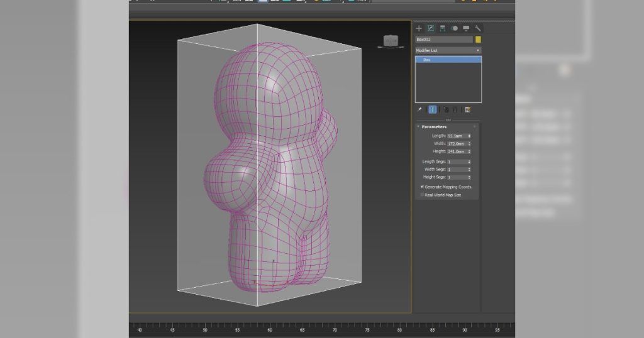The height and width of the screenshot is (338, 644).
Task: Click the Width Segs value field
Action: [457, 170]
